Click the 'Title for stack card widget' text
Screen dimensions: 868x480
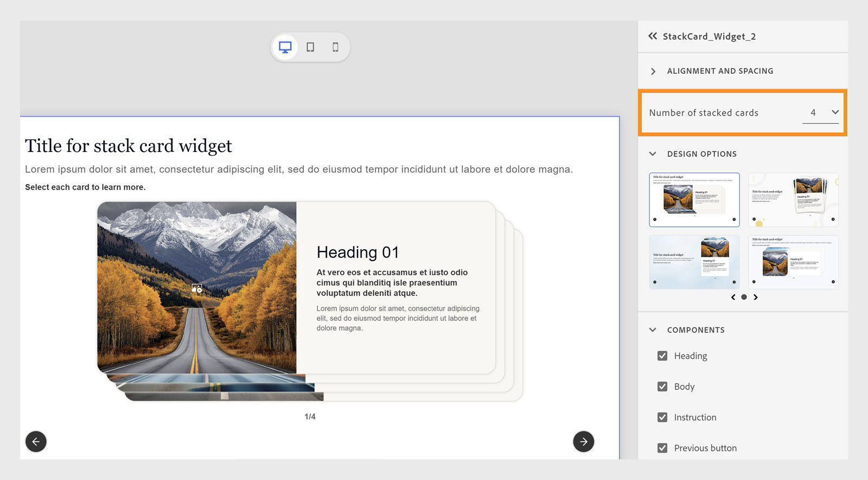tap(129, 146)
